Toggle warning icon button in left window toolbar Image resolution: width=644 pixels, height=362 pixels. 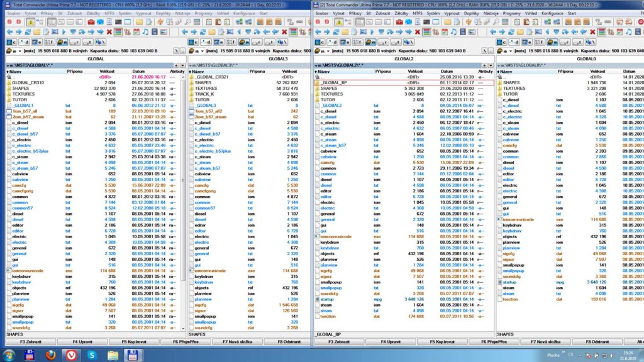[30, 22]
